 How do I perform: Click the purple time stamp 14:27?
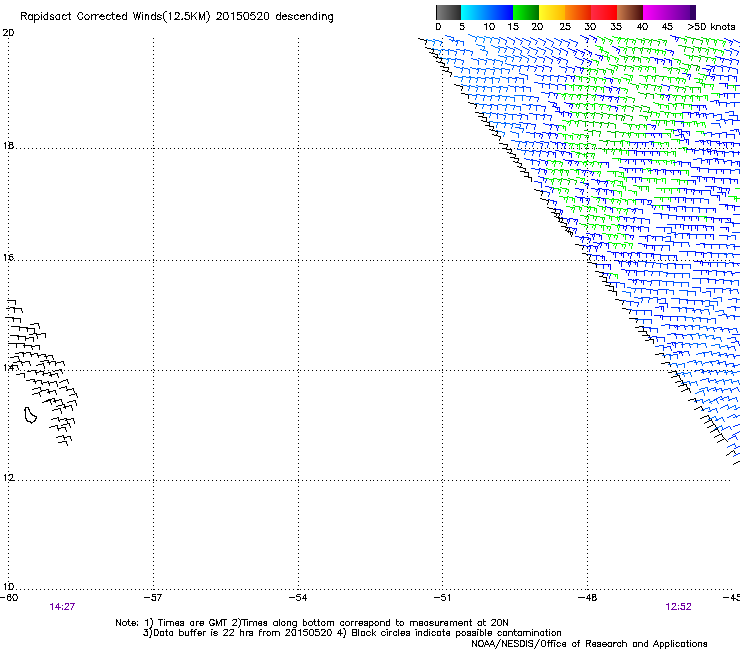62,607
